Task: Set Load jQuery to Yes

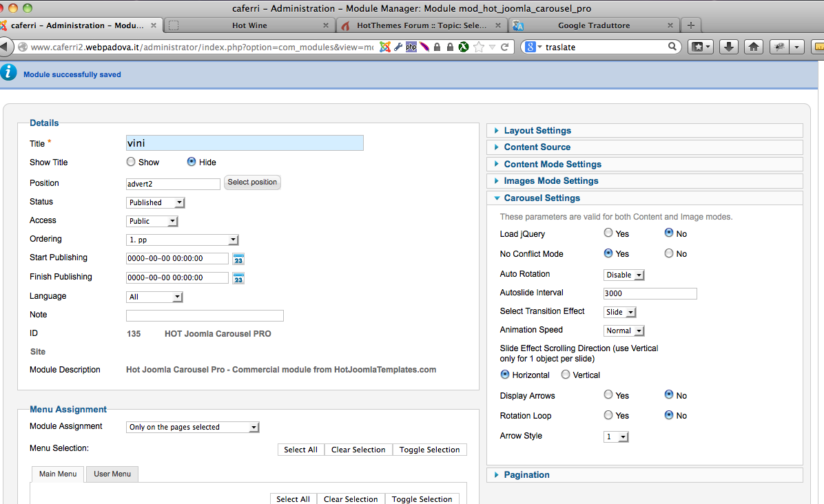Action: coord(608,233)
